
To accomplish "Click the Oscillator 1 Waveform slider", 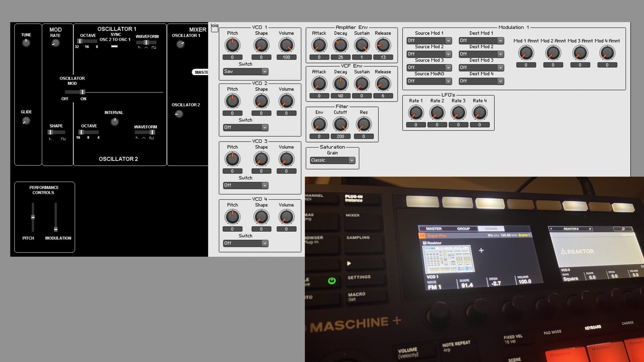I will (x=146, y=43).
